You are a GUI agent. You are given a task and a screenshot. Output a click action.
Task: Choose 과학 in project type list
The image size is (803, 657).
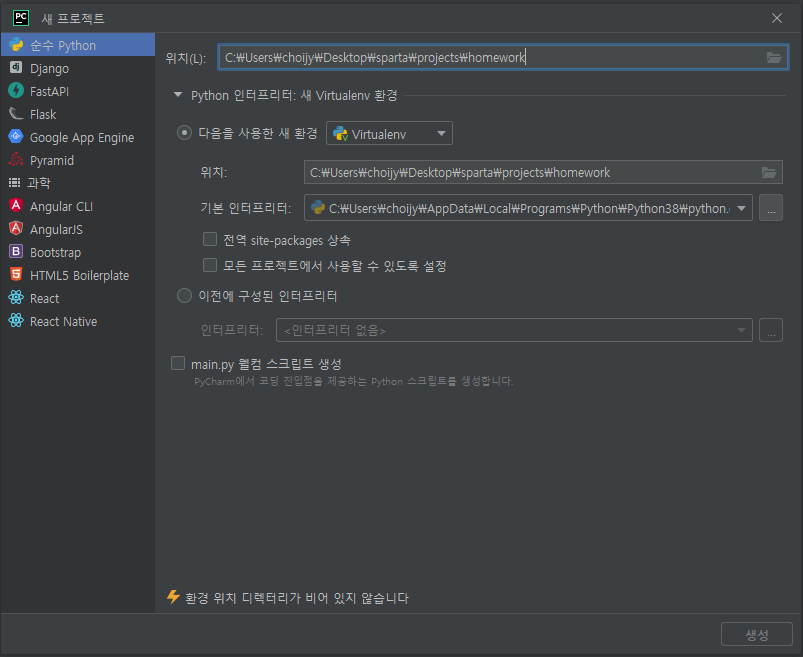coord(39,183)
